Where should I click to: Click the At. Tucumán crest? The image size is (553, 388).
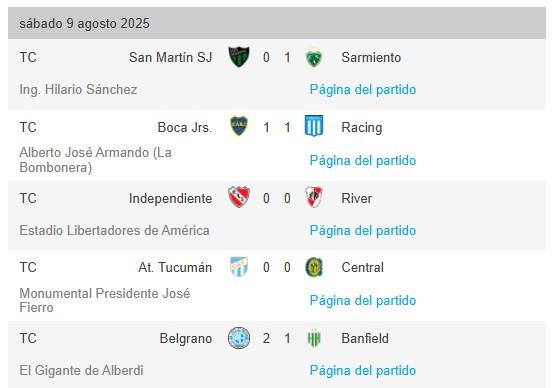coord(239,267)
